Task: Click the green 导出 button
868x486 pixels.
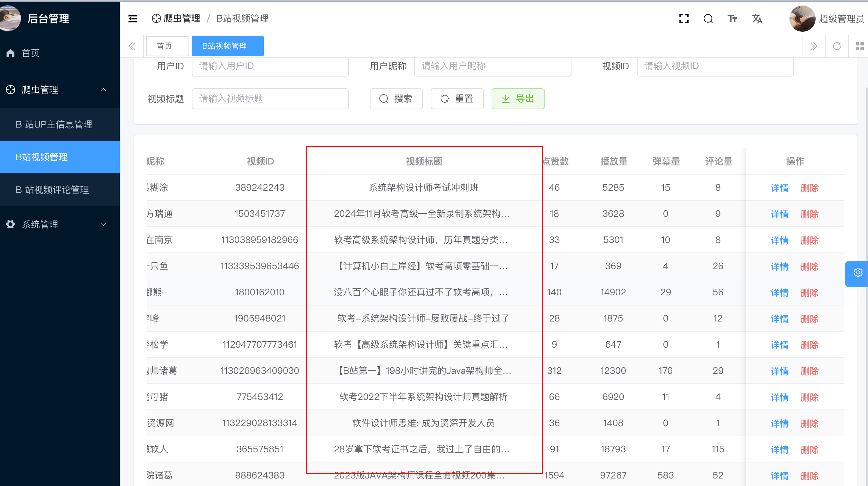Action: coord(518,99)
